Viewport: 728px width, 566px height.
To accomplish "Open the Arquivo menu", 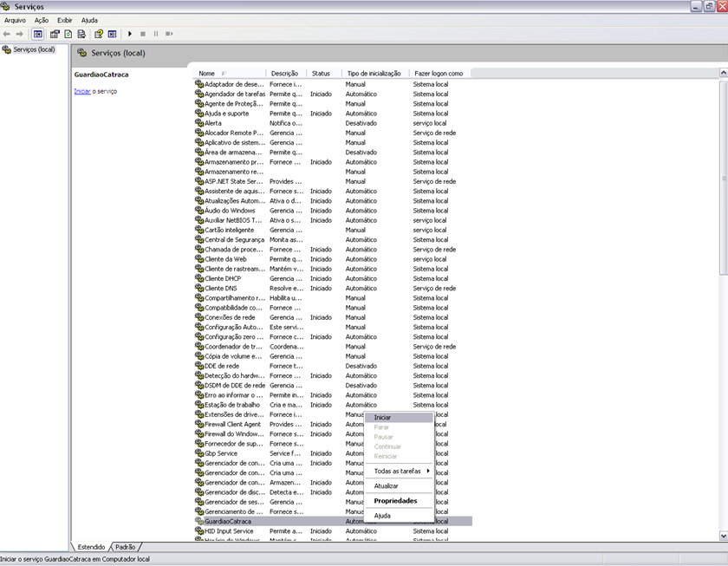I will (x=15, y=21).
